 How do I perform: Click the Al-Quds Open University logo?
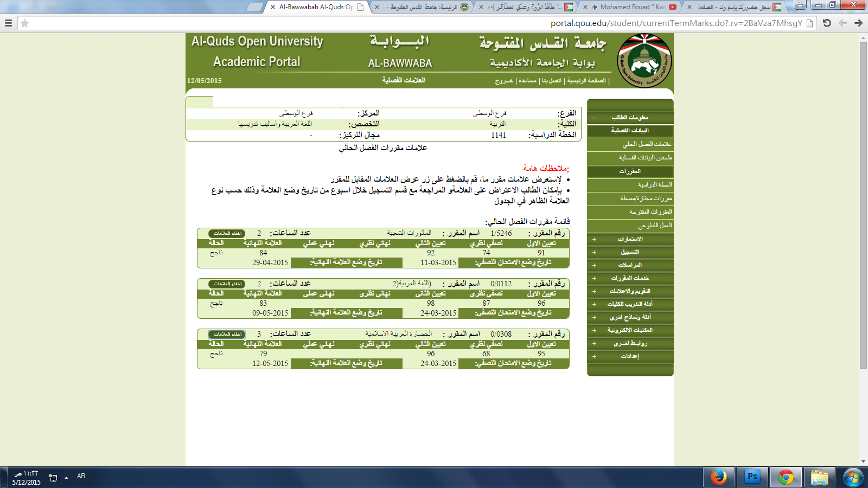tap(644, 61)
